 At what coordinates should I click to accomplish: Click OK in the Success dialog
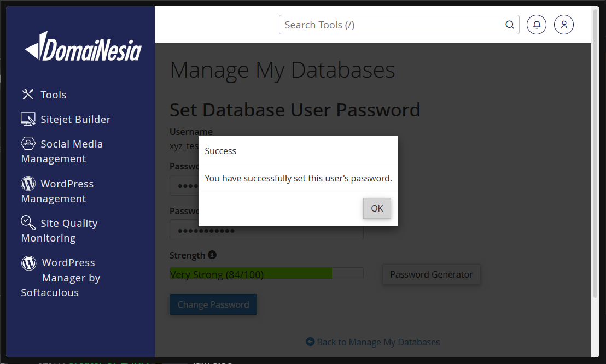(377, 208)
